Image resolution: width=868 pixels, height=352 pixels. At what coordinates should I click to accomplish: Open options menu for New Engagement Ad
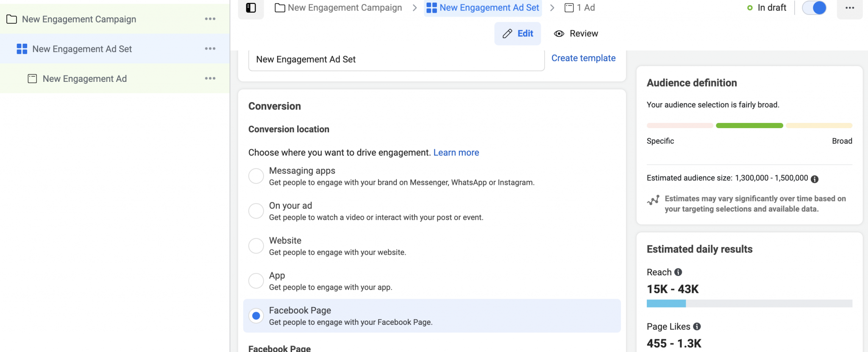coord(210,78)
